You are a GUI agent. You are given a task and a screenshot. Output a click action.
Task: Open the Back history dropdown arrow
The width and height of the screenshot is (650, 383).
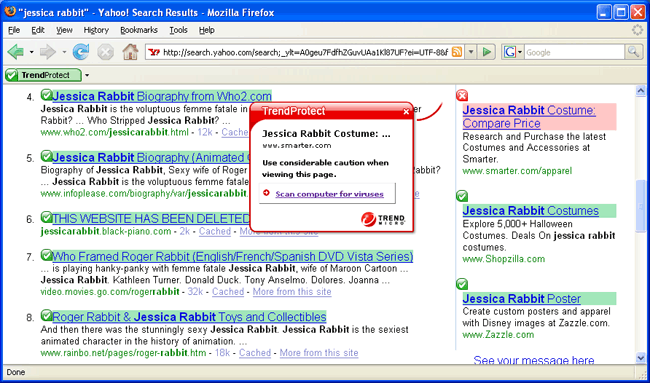32,52
